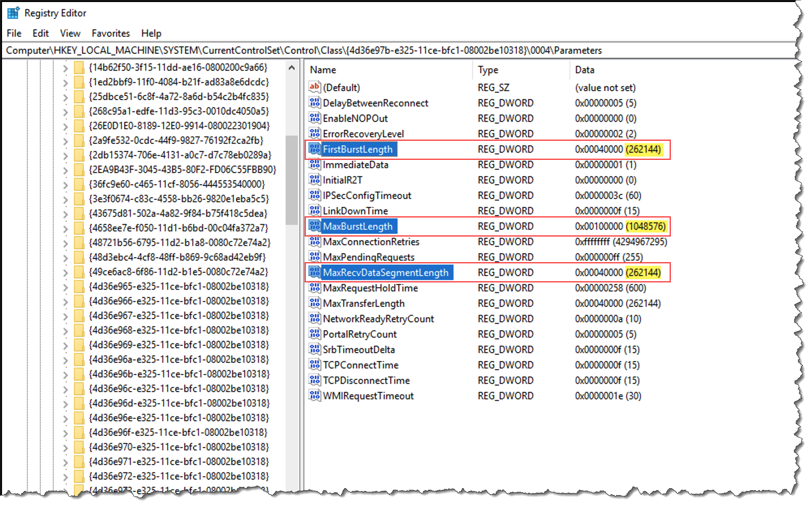Open the File menu
Image resolution: width=812 pixels, height=506 pixels.
(x=14, y=33)
